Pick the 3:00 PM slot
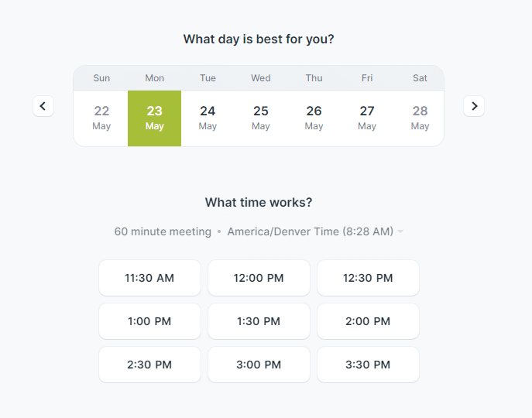The height and width of the screenshot is (418, 532). 259,365
